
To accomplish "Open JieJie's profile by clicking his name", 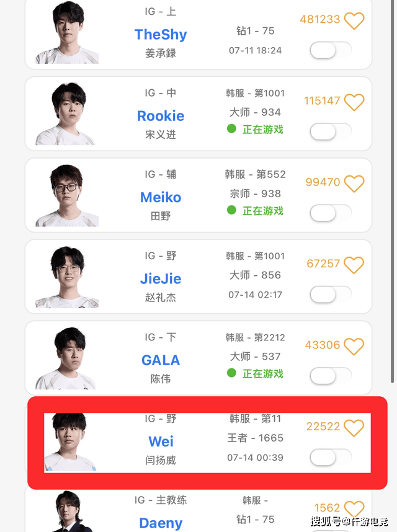I will coord(161,279).
